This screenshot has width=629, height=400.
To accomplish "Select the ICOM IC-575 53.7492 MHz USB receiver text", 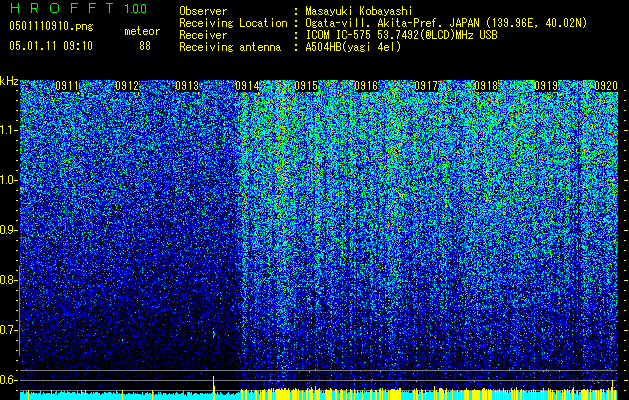I will pyautogui.click(x=401, y=35).
